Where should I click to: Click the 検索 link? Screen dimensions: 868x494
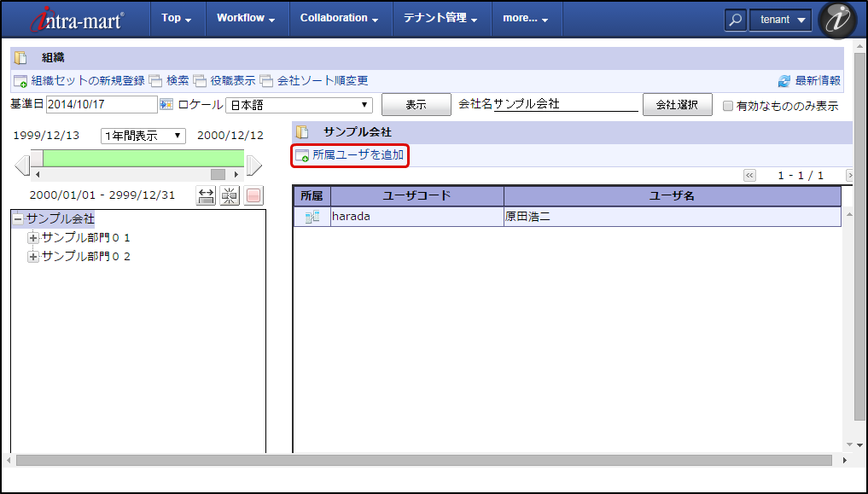[178, 81]
